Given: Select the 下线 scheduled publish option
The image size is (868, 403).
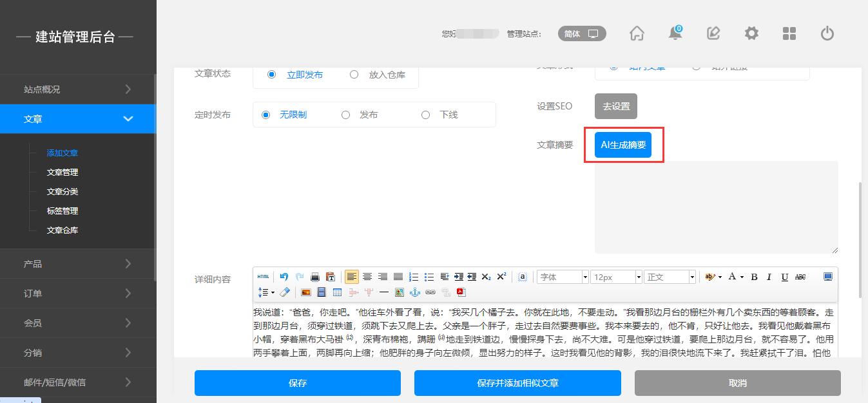Looking at the screenshot, I should (425, 115).
